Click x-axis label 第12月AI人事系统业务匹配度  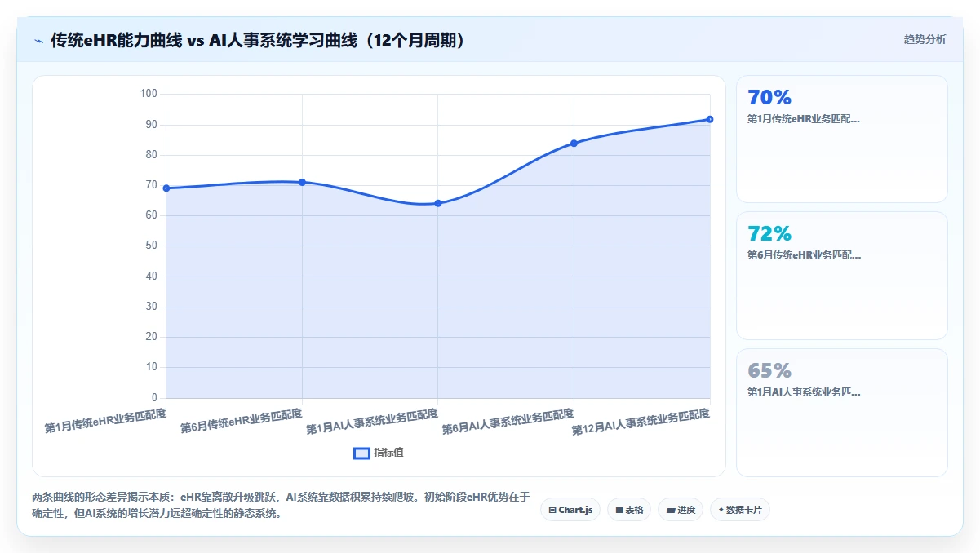[x=641, y=422]
